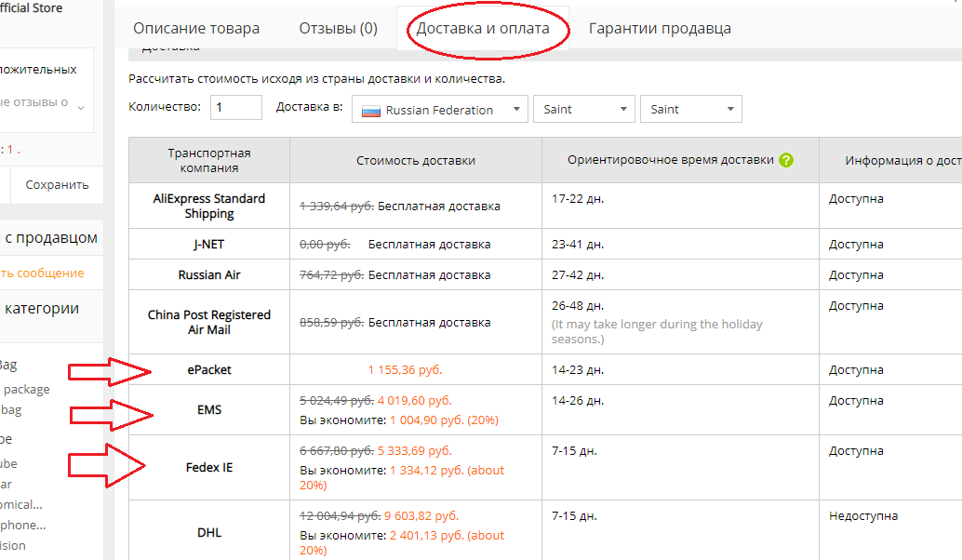Click the Ориентировочное время доставки header
This screenshot has height=560, width=962.
pos(671,159)
